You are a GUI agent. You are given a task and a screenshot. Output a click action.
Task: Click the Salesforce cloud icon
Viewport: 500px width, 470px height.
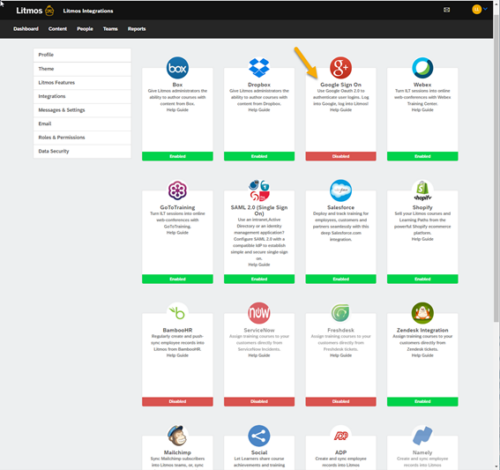(x=341, y=190)
